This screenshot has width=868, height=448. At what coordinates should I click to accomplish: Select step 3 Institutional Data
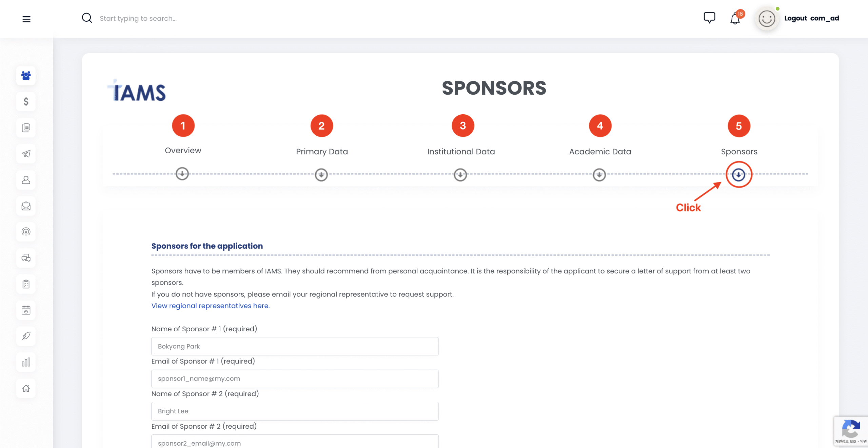pyautogui.click(x=463, y=126)
